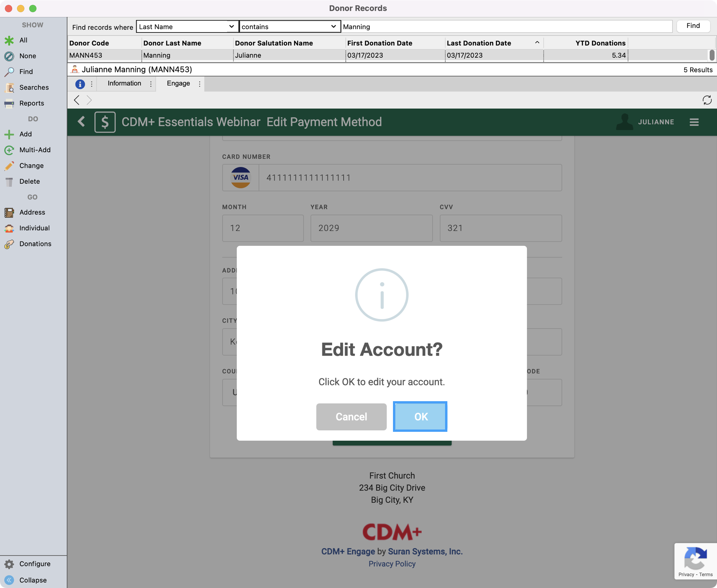Click the Multi-Add icon in sidebar
717x588 pixels.
tap(9, 150)
